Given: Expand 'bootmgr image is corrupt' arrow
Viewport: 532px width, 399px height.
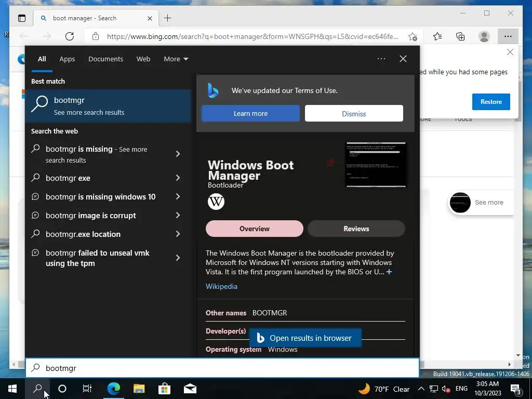Looking at the screenshot, I should [178, 215].
